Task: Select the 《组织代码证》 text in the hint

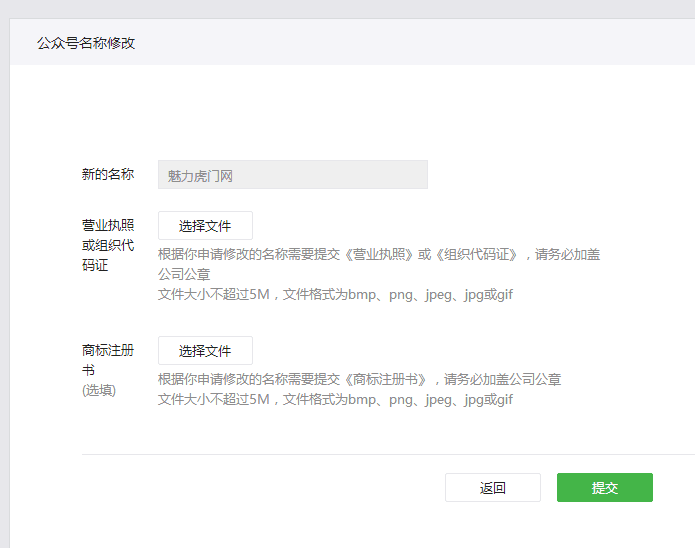Action: click(x=476, y=255)
